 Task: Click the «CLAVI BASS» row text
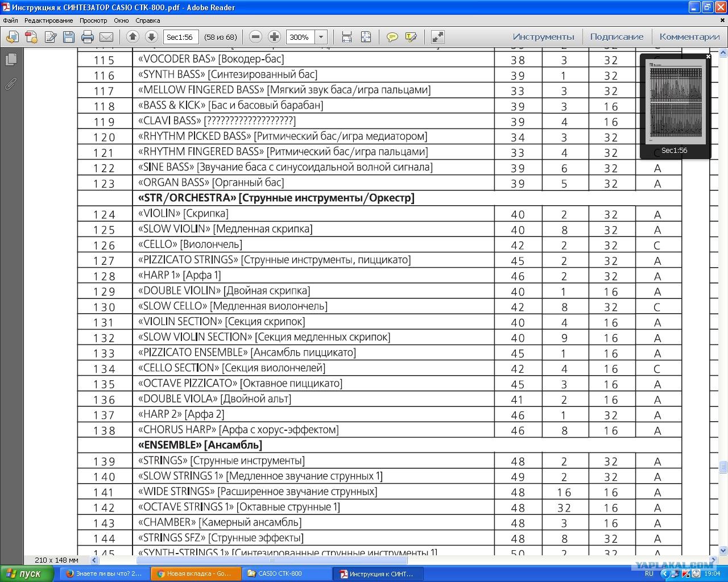coord(217,121)
